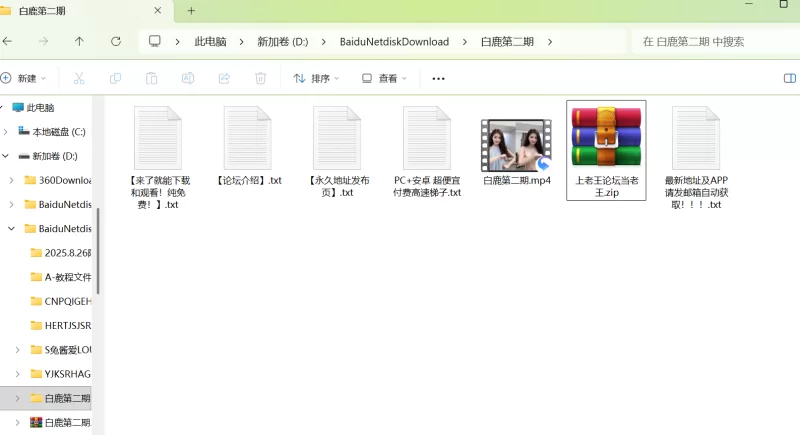This screenshot has height=435, width=800.
Task: Collapse the 新加卷 (D:) tree node
Action: point(7,156)
